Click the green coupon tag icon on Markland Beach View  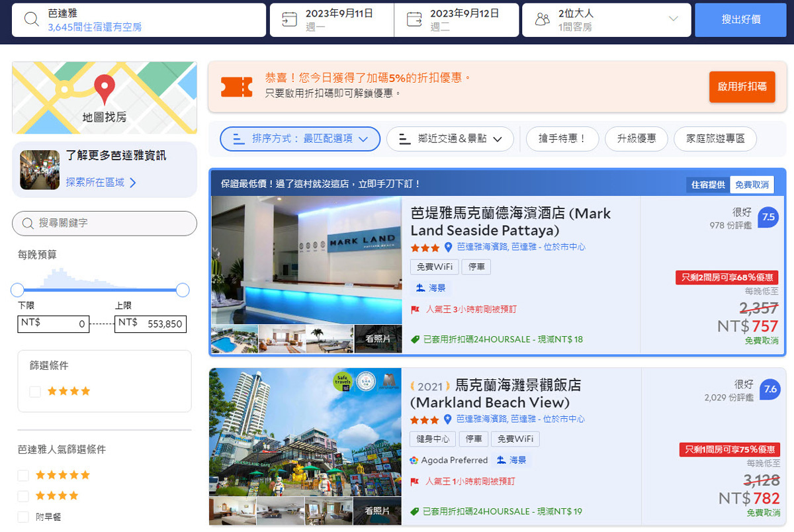click(415, 511)
